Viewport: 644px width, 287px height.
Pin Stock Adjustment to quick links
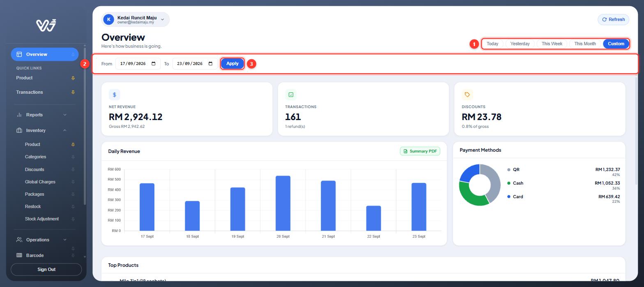(x=73, y=219)
